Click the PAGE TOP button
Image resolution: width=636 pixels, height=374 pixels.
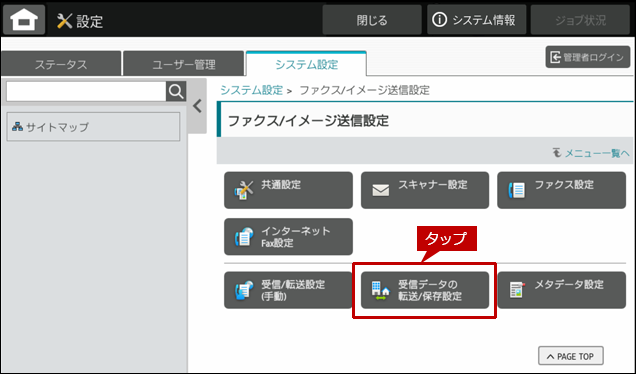click(x=571, y=356)
